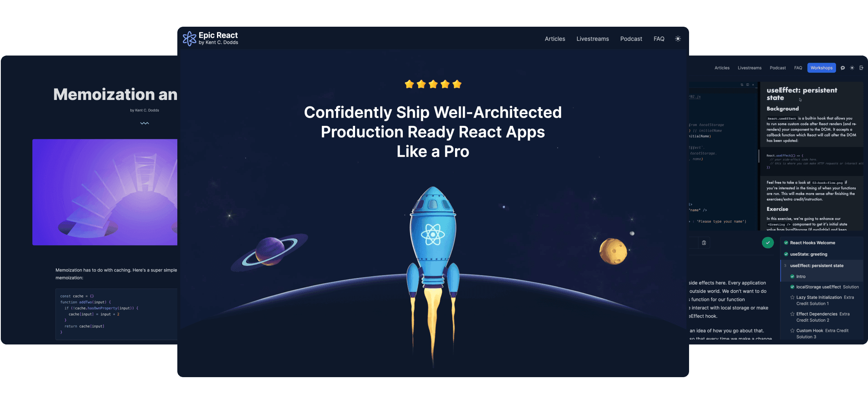Toggle the large green lesson complete checkmark
868x399 pixels.
click(768, 243)
